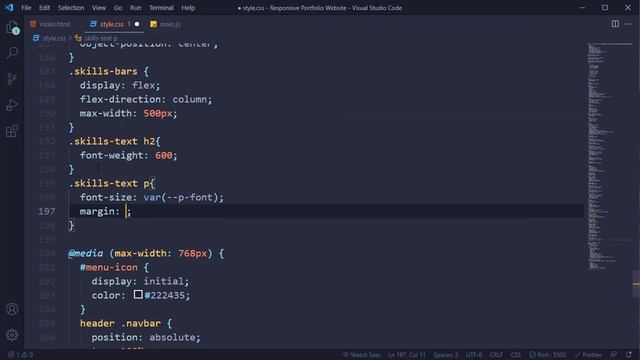This screenshot has width=640, height=360.
Task: Change encoding via UTF-8
Action: pyautogui.click(x=473, y=355)
